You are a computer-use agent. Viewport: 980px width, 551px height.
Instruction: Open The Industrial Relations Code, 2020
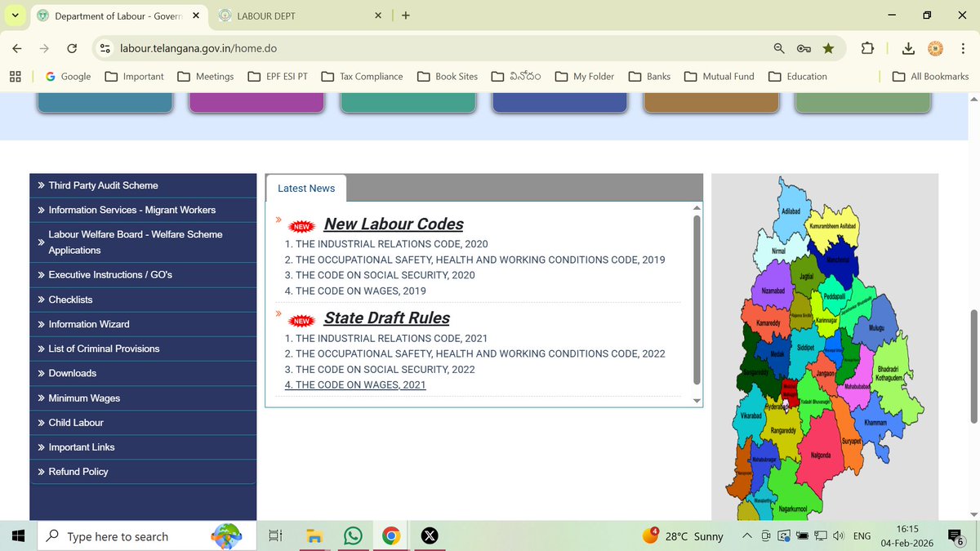tap(386, 244)
